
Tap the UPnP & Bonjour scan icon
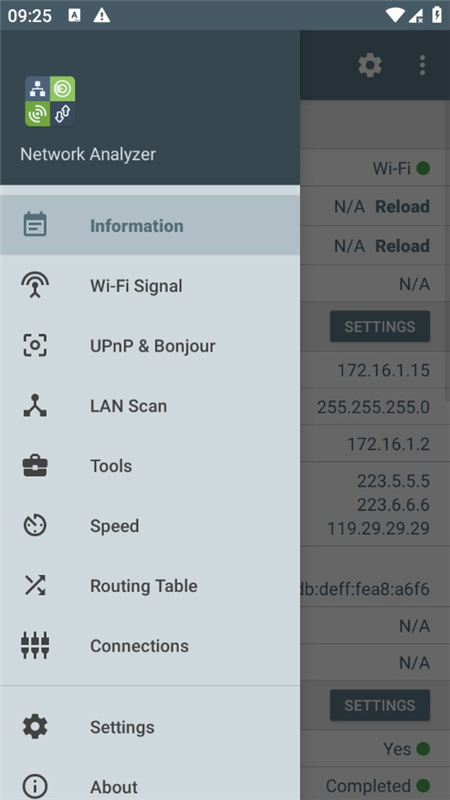(35, 345)
